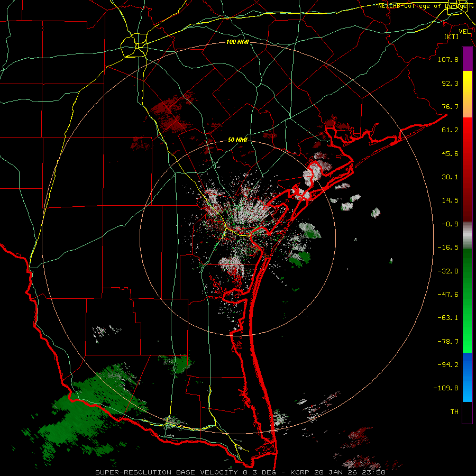Select the -63.1 legend value

[448, 318]
